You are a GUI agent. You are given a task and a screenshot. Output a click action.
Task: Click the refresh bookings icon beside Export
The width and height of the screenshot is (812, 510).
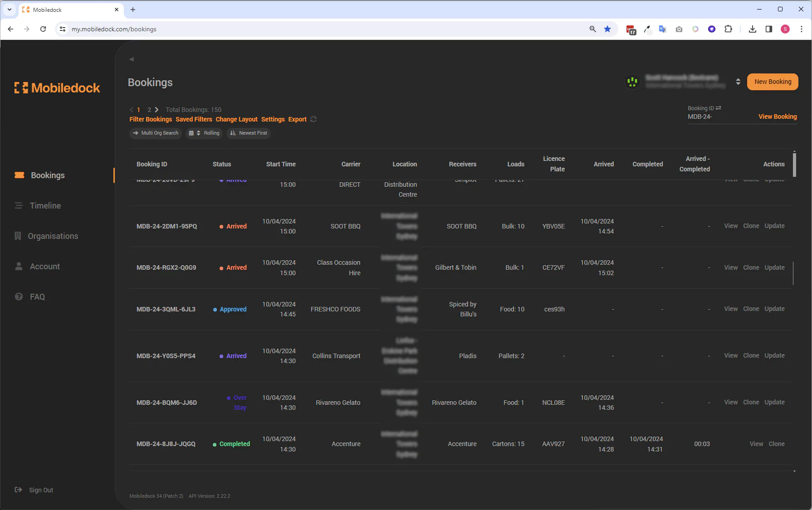[x=313, y=119]
